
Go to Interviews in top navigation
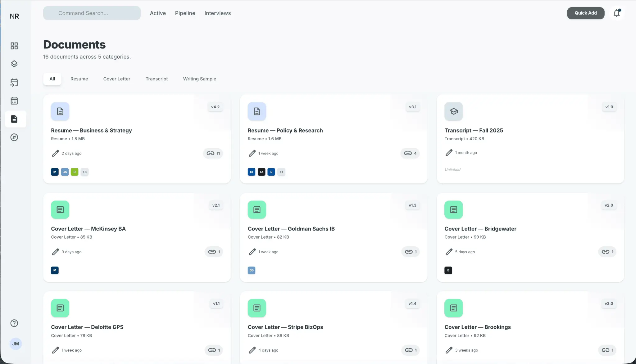click(218, 13)
